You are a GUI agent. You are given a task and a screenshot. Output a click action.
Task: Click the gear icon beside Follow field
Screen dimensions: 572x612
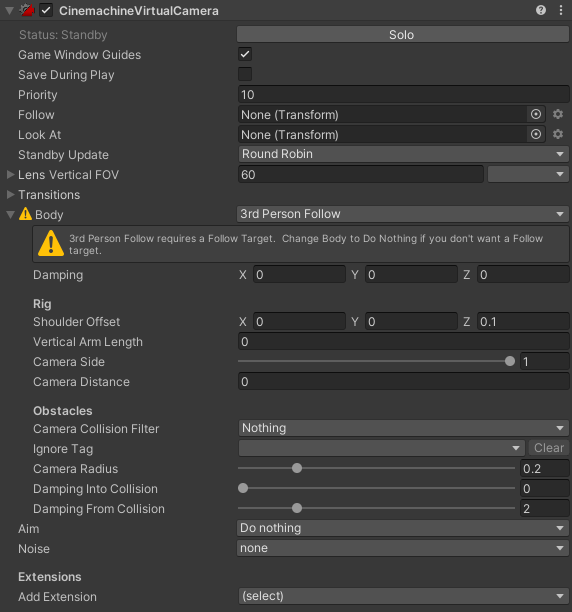click(x=558, y=114)
